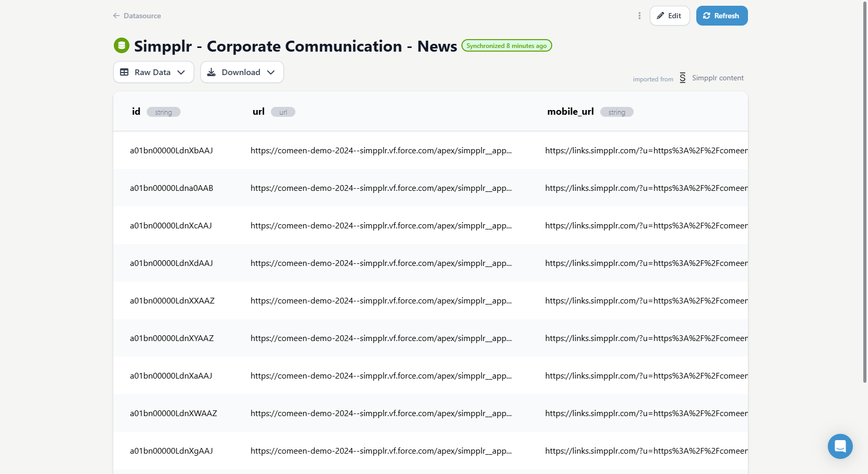Open url in row a01bn00000LdnXaAAJ

click(x=381, y=375)
